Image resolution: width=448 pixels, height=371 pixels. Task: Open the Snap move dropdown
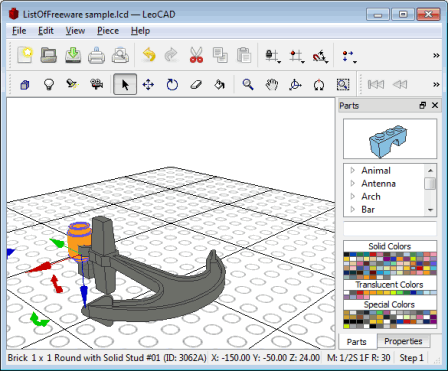tap(302, 62)
